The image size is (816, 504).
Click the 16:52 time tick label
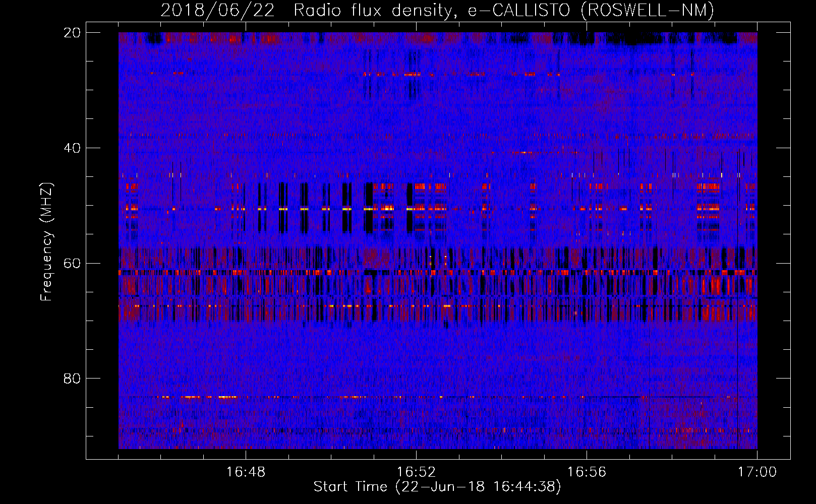point(416,472)
